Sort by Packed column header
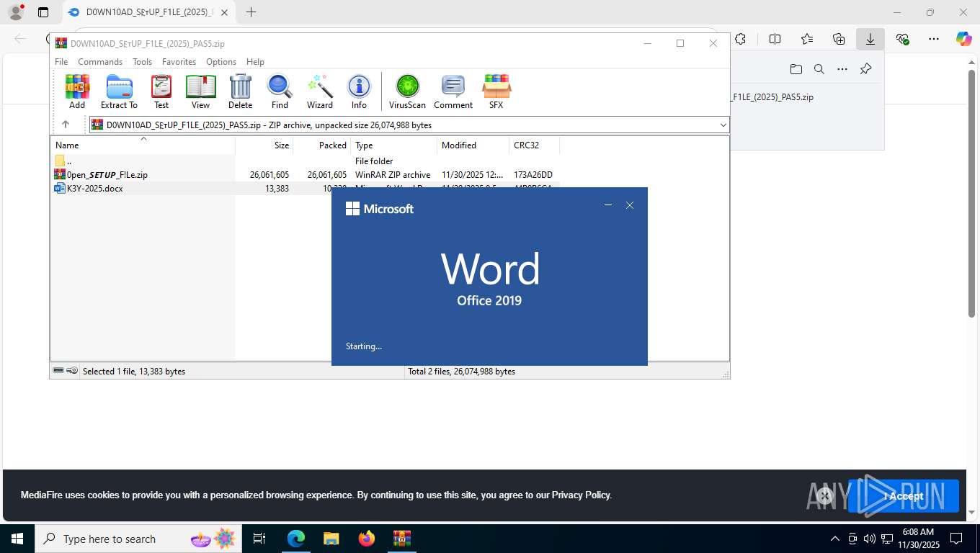The image size is (980, 553). tap(321, 145)
